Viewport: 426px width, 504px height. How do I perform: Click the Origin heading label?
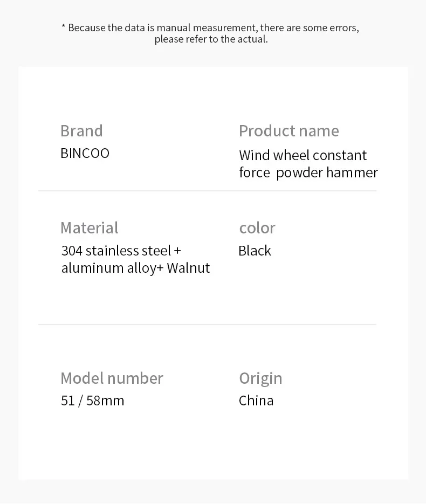click(261, 378)
